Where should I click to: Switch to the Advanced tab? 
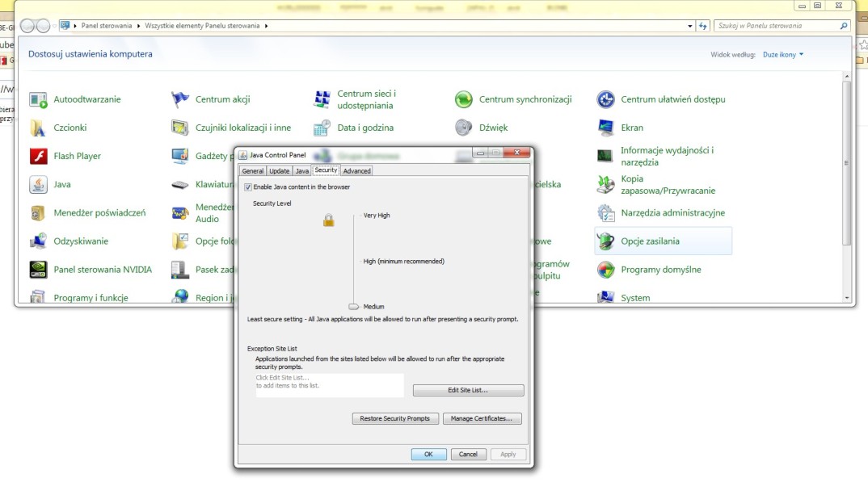(x=356, y=171)
